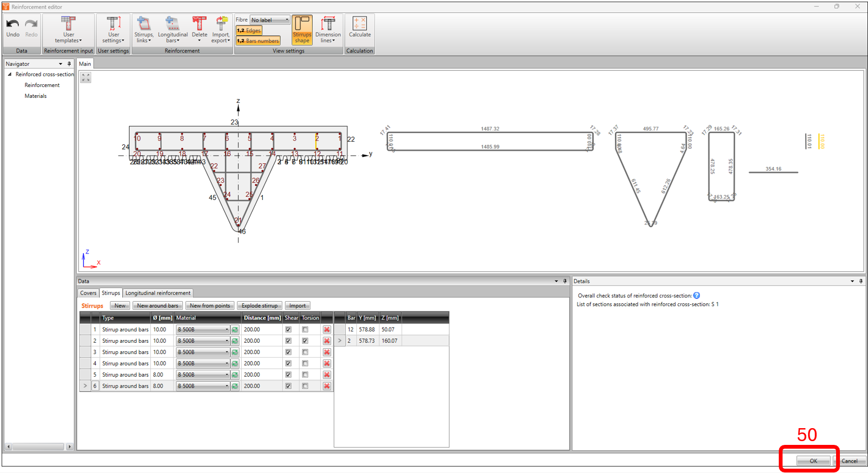The width and height of the screenshot is (868, 473).
Task: Toggle the Bars numbers display button
Action: (x=258, y=41)
